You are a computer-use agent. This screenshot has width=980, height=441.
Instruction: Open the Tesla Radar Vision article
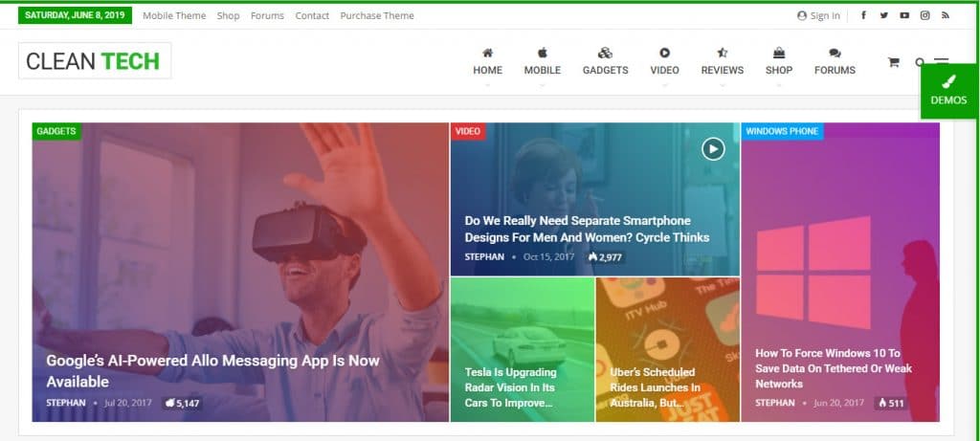511,387
